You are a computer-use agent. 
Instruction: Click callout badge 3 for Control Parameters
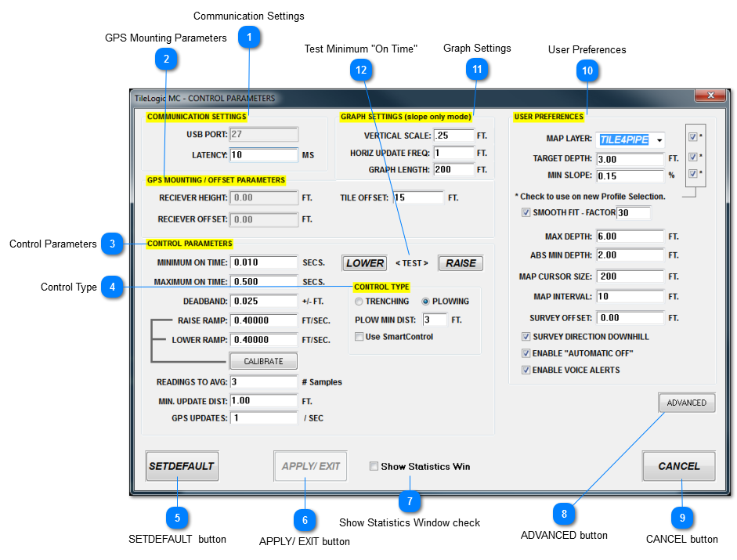[112, 244]
